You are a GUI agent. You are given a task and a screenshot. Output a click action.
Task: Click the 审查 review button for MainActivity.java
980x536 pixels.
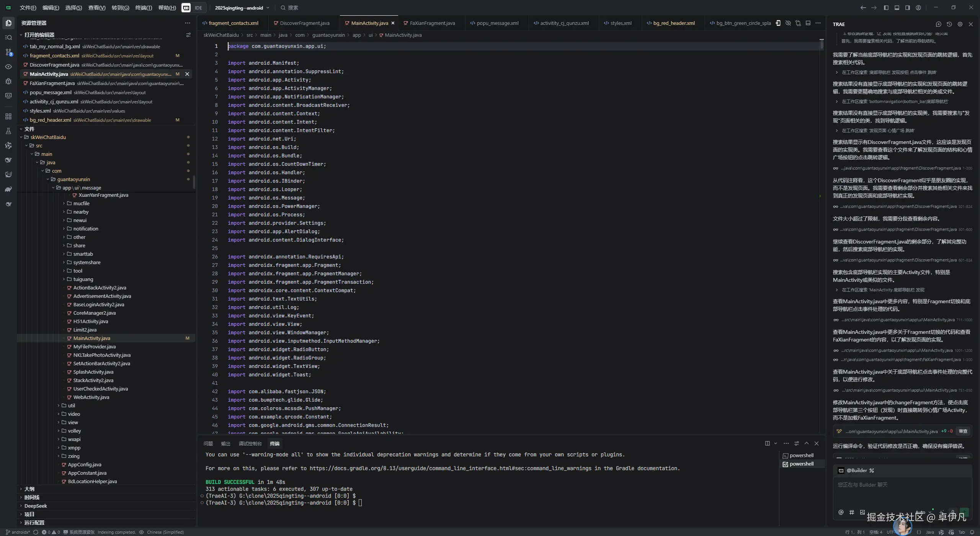coord(963,431)
